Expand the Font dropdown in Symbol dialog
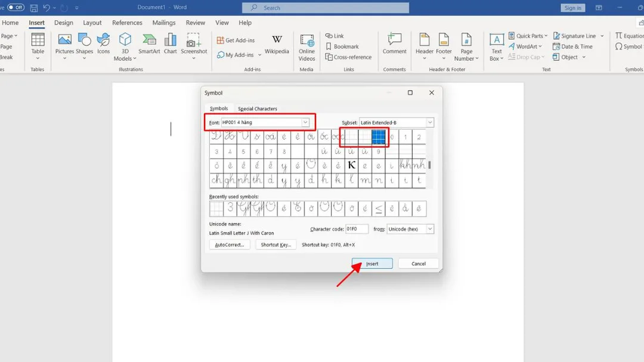The image size is (644, 362). [305, 123]
